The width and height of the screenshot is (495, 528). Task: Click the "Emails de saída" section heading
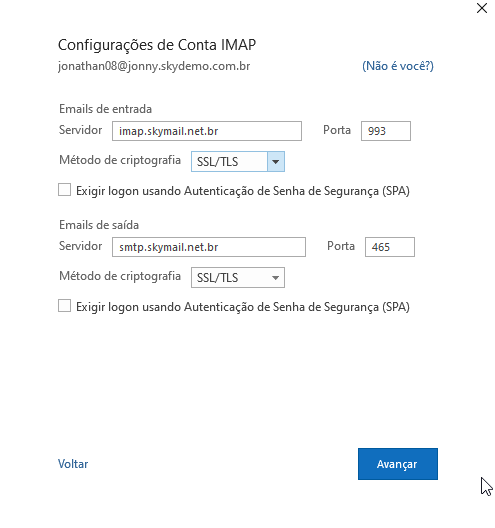[99, 225]
